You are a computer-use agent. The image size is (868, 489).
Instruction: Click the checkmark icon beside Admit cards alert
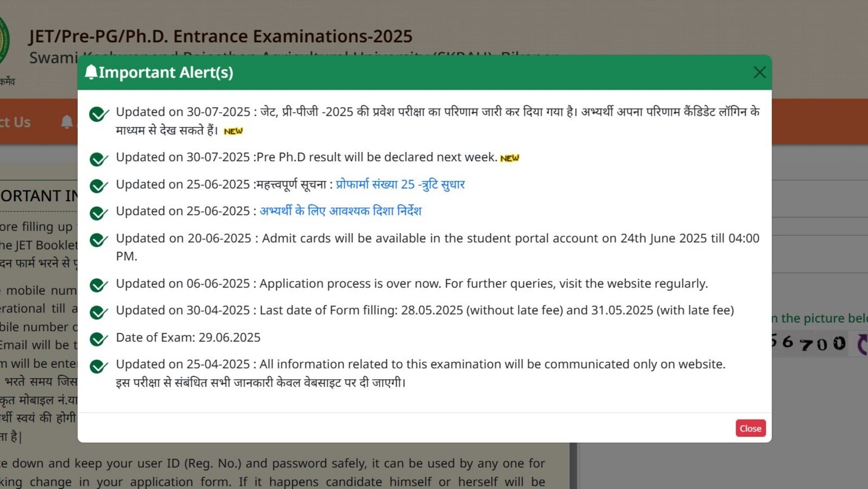click(99, 239)
